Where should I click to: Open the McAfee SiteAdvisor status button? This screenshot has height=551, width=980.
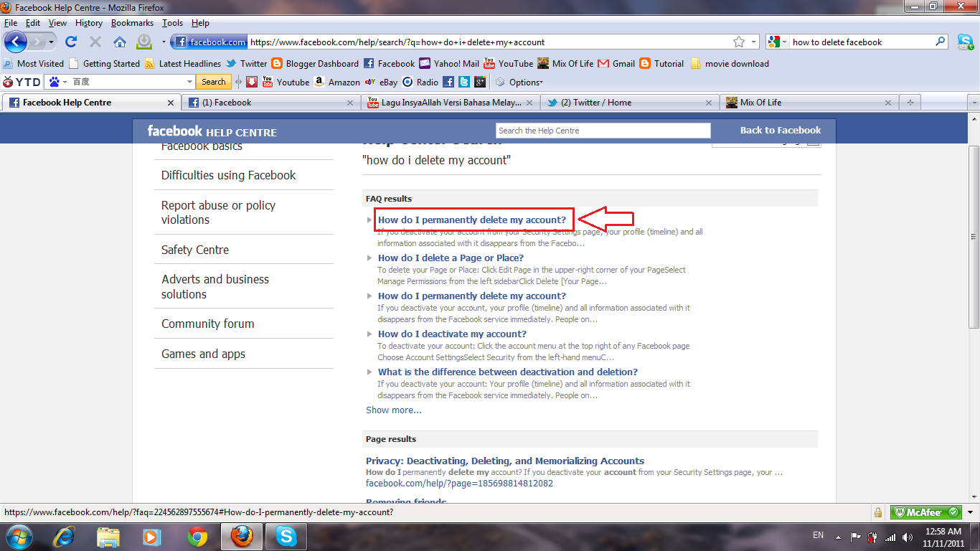click(926, 512)
